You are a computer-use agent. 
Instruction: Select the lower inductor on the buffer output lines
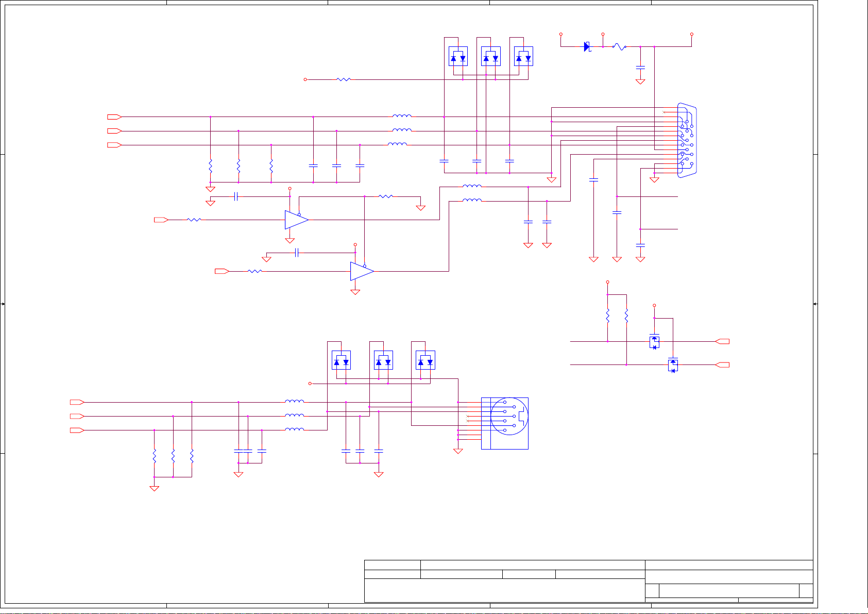point(472,200)
